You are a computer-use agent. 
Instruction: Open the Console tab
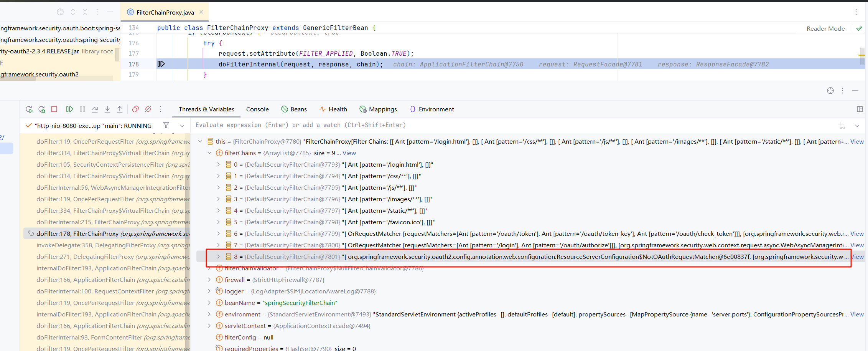click(257, 109)
